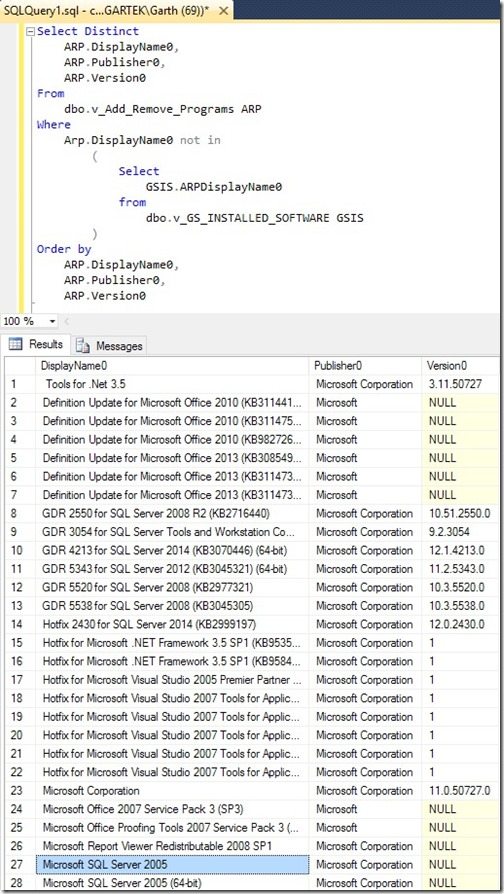Image resolution: width=504 pixels, height=894 pixels.
Task: Select 'Microsoft Report Viewer Redistributable 2008 SP1' cell
Action: pos(173,846)
